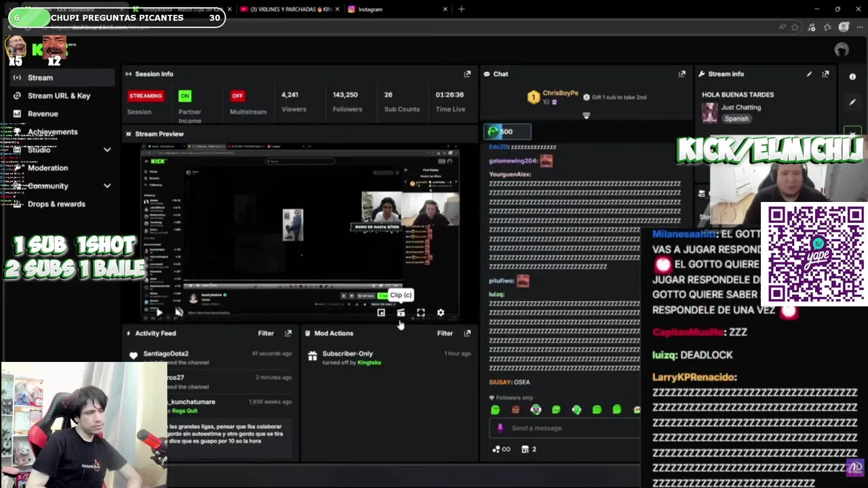Click the Multistream OFF badge

click(237, 96)
